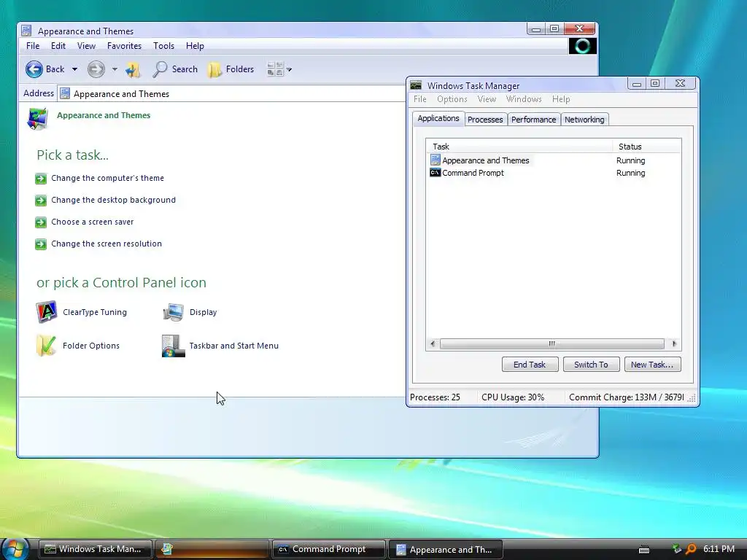This screenshot has height=560, width=747.
Task: Click the green network tray icon
Action: click(676, 549)
